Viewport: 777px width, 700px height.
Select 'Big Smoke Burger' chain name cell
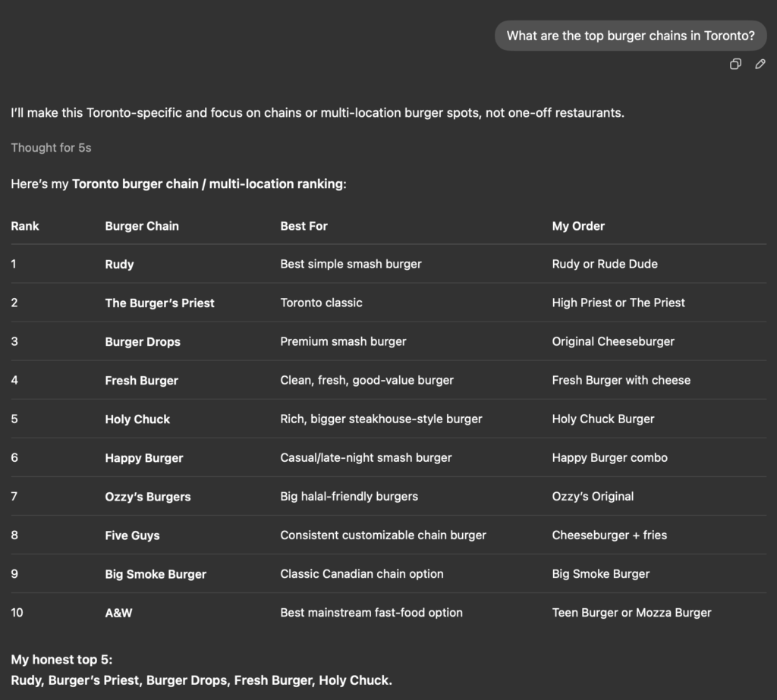(156, 573)
